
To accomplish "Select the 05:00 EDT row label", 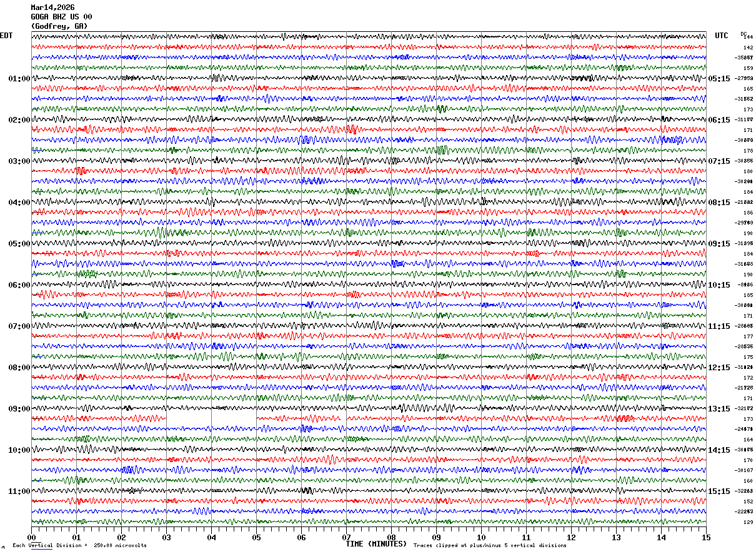I will [x=19, y=244].
